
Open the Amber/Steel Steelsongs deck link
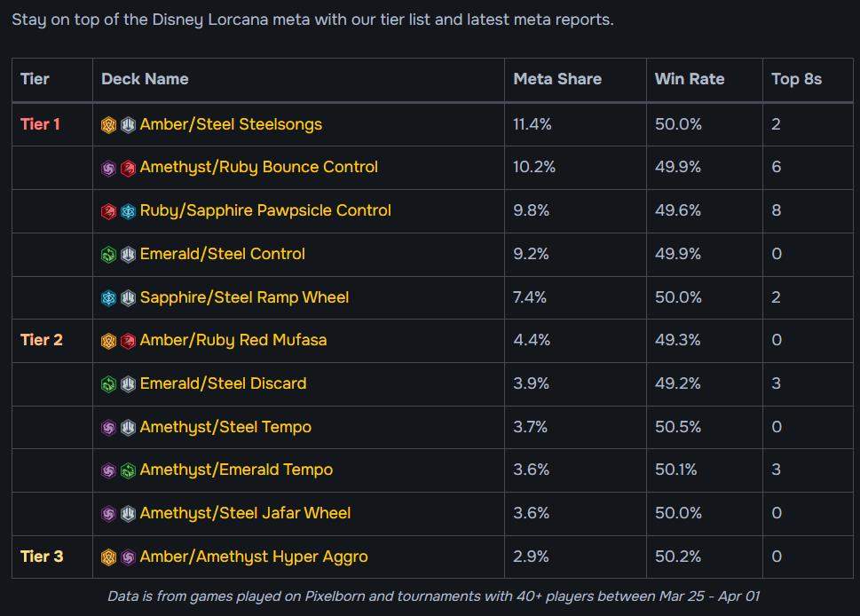click(x=231, y=124)
